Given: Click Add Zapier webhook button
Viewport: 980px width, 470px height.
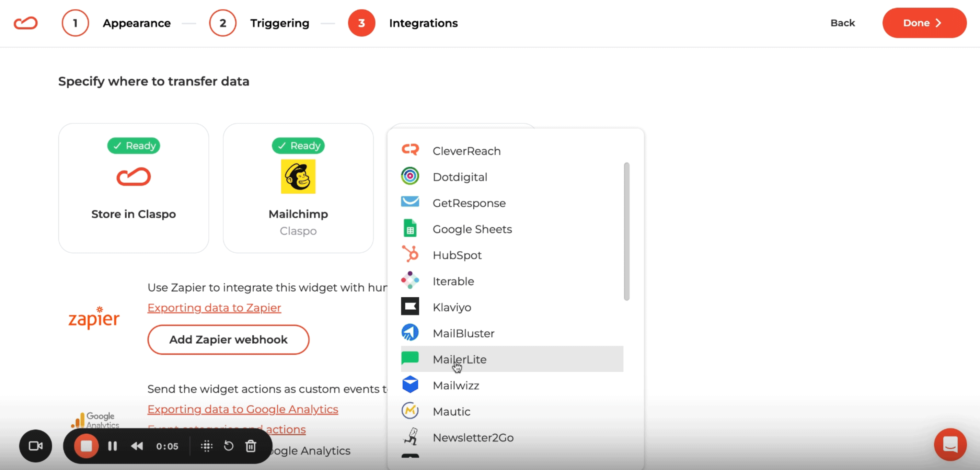Looking at the screenshot, I should (228, 340).
